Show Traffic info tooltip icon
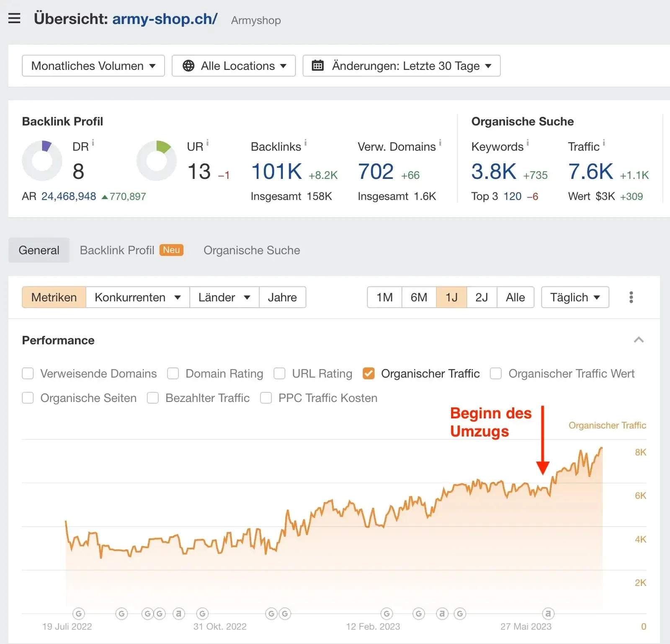 click(x=604, y=143)
